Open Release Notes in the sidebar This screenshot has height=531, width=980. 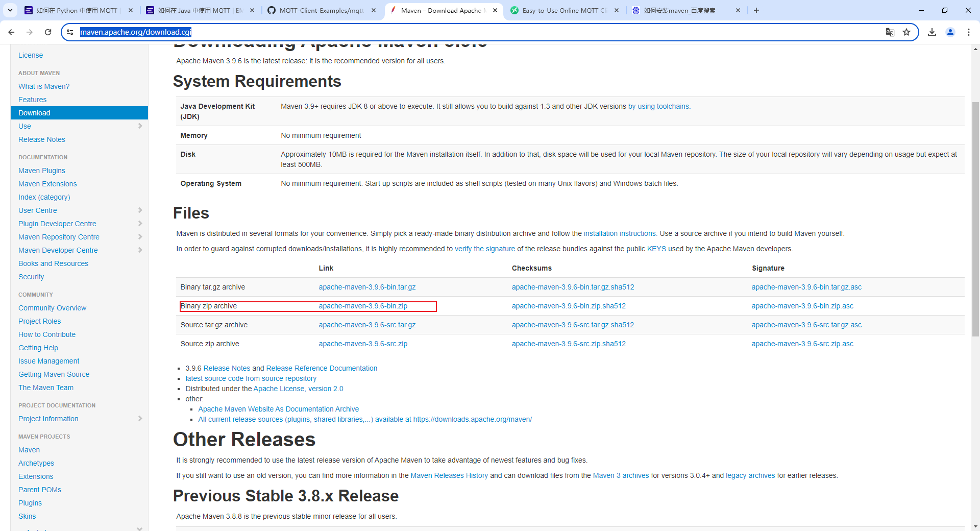click(x=42, y=139)
